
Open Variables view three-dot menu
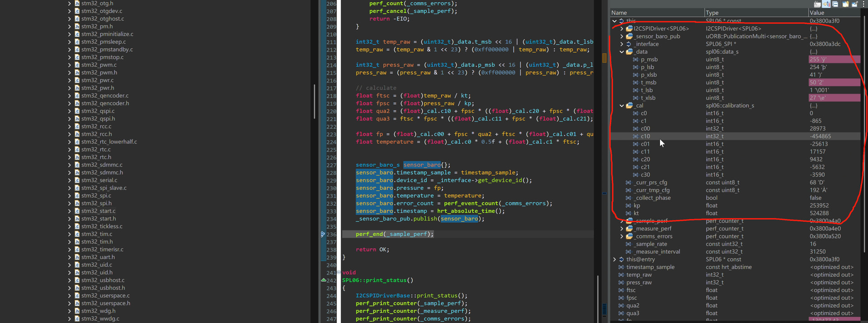(x=863, y=4)
